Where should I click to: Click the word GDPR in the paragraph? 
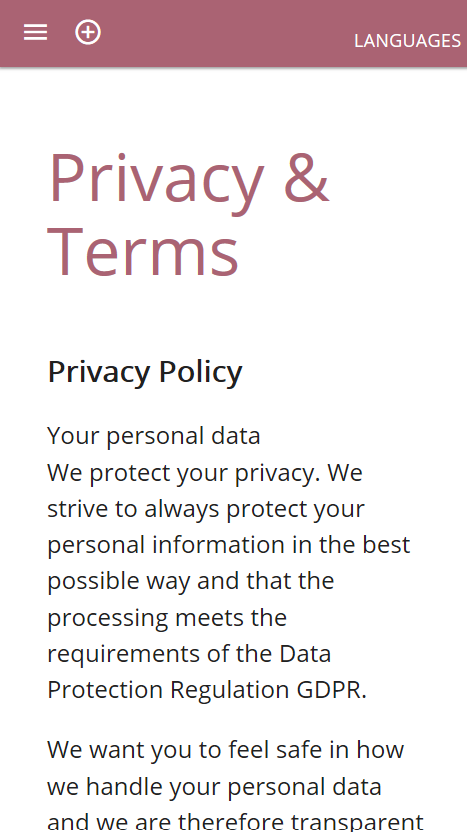[x=331, y=690]
